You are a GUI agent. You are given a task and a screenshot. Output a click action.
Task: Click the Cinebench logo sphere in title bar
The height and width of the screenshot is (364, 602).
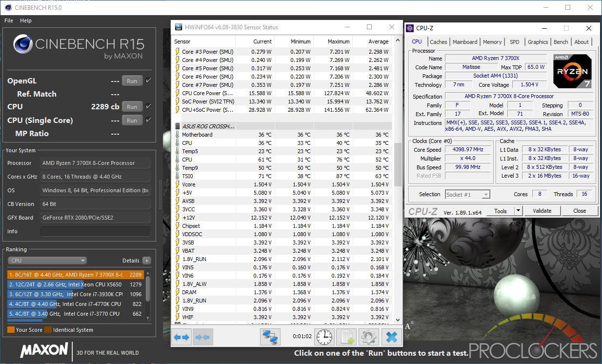click(8, 7)
